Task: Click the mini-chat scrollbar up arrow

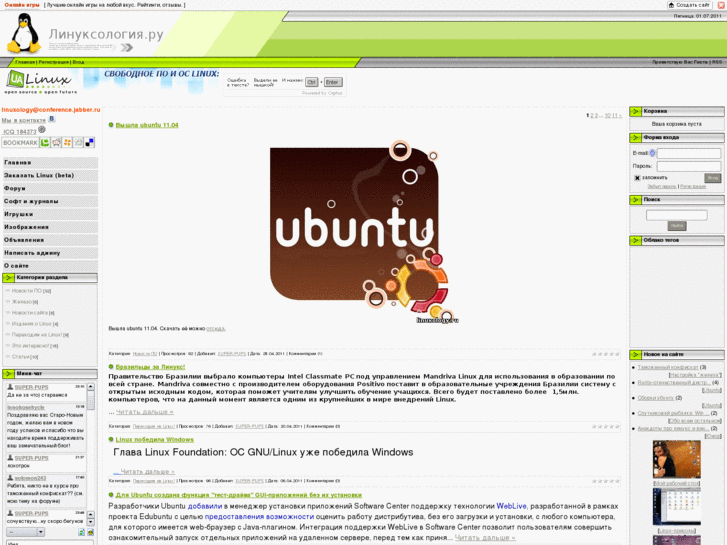Action: [x=91, y=386]
